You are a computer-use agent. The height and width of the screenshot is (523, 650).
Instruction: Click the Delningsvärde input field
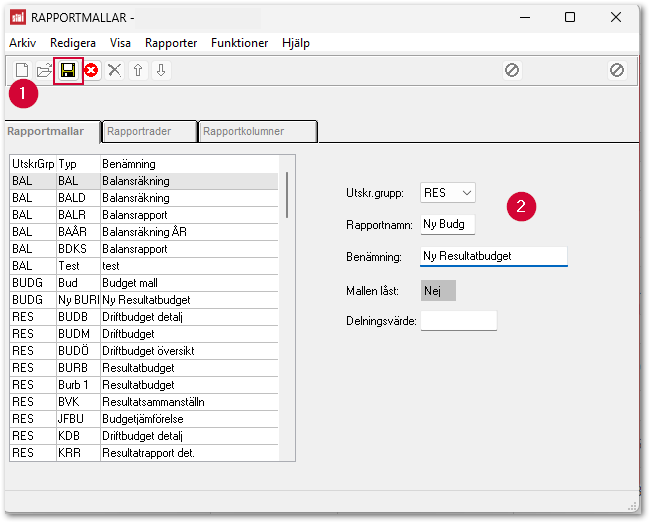coord(458,321)
